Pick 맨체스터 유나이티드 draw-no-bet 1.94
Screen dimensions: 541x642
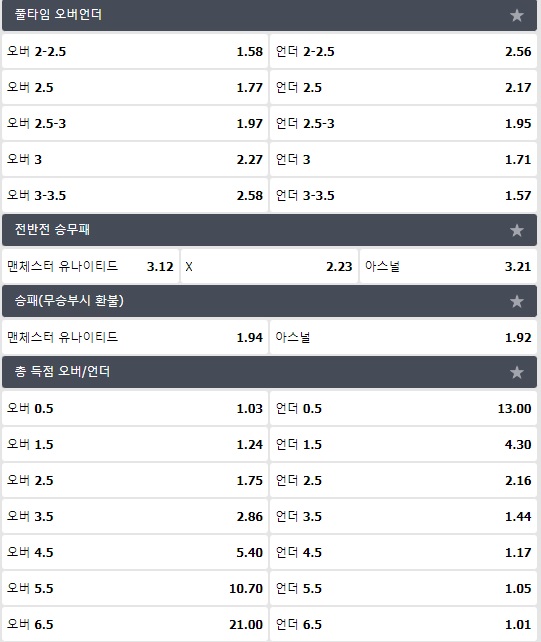point(135,337)
